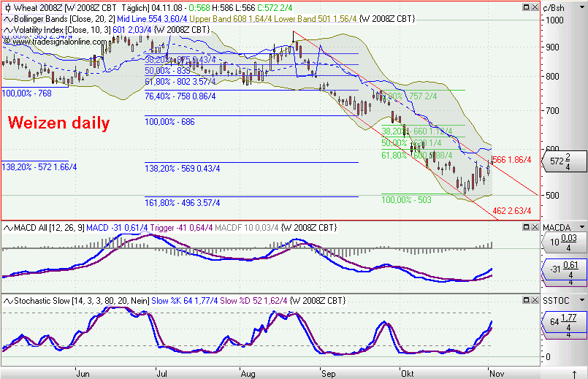Maximize the Wheat price chart pane
Screen dimensions: 588x379
point(526,7)
